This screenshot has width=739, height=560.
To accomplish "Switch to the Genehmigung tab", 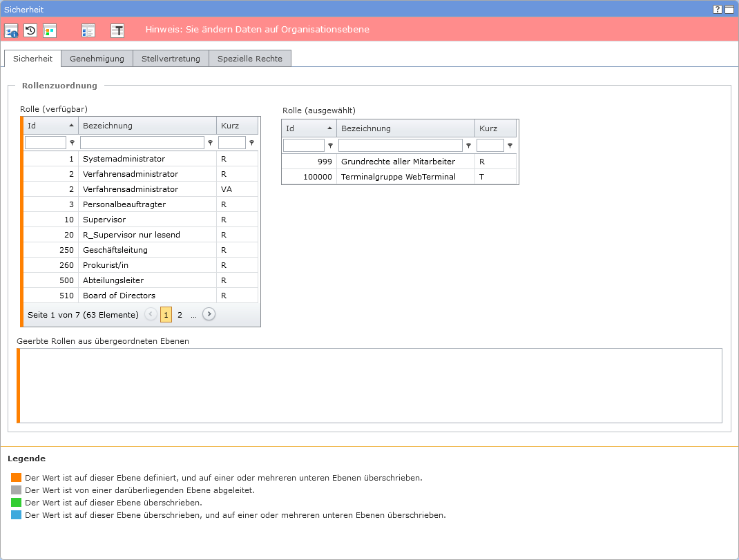I will [97, 59].
